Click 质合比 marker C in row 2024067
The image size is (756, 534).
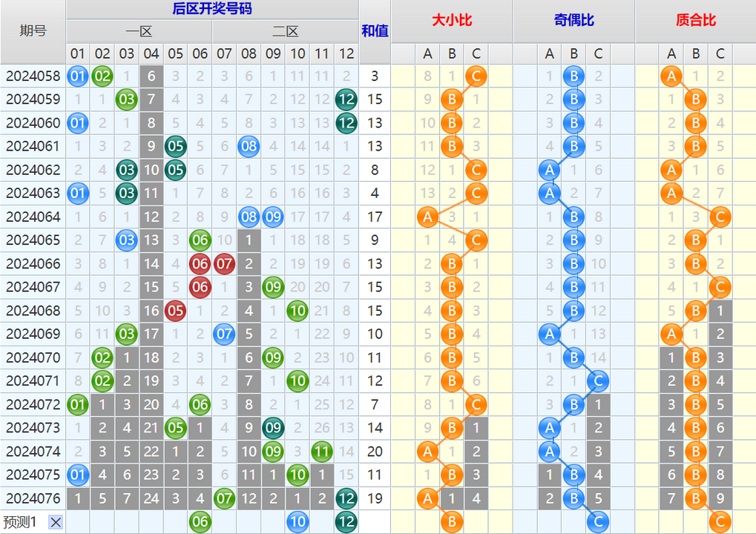tap(720, 287)
